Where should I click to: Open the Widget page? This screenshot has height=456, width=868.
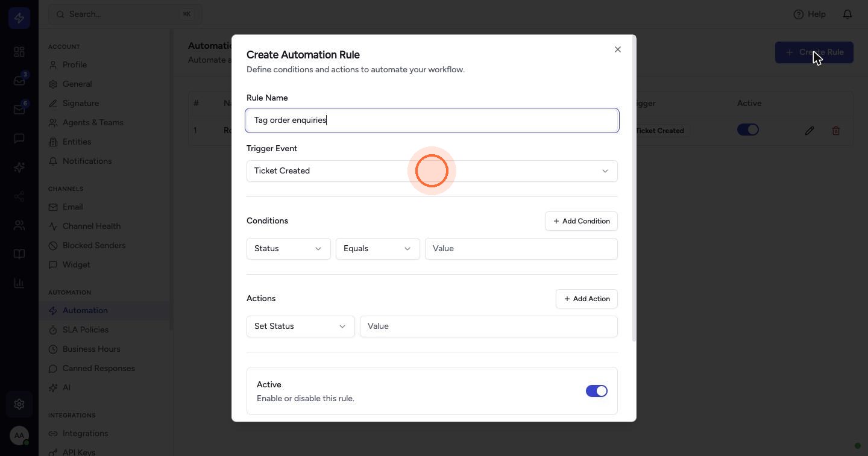76,265
